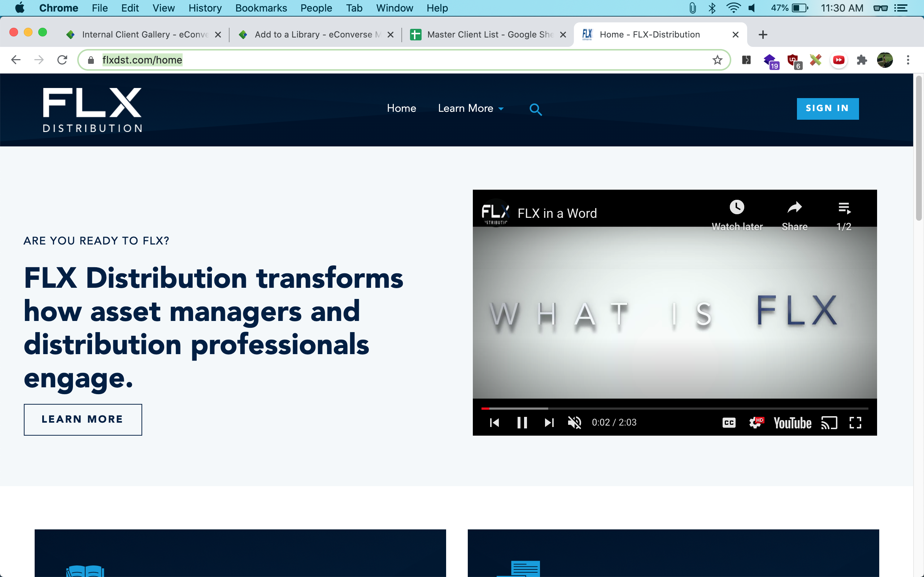Open video settings gear icon
Screen dimensions: 924x577
tap(755, 422)
